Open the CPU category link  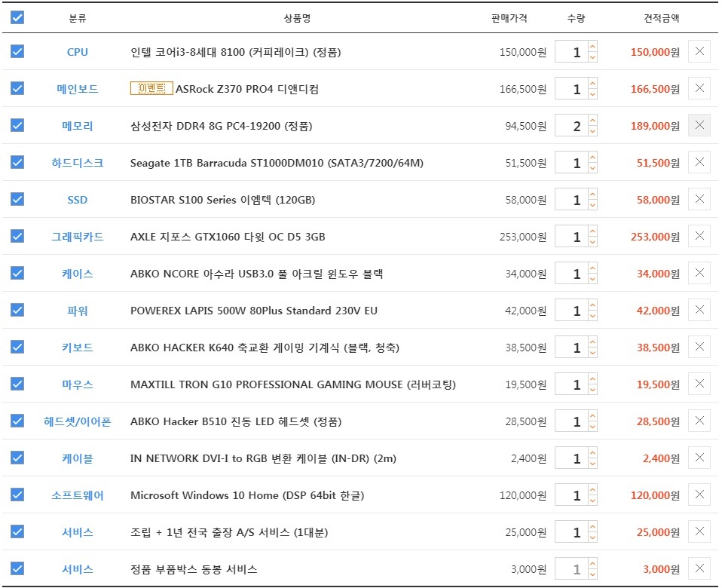click(78, 52)
